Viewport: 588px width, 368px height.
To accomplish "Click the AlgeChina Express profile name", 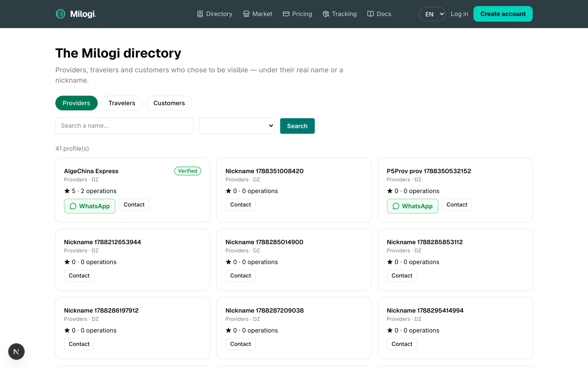I will (x=91, y=171).
